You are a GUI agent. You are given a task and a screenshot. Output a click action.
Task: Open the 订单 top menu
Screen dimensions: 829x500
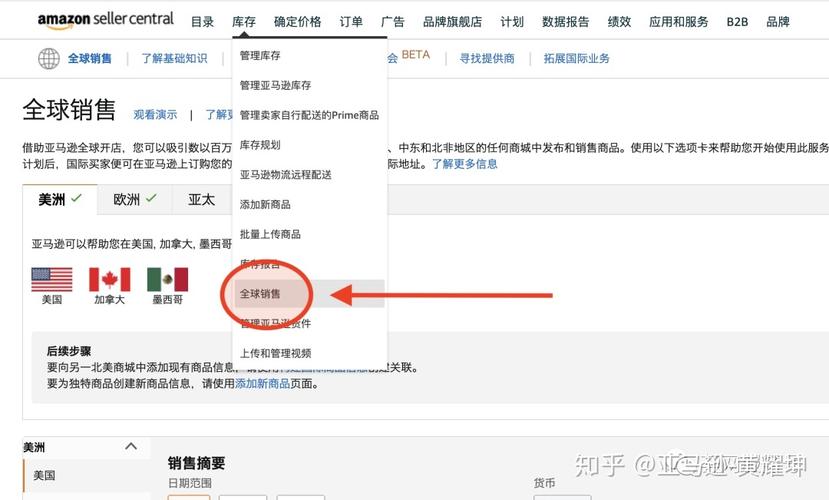351,22
